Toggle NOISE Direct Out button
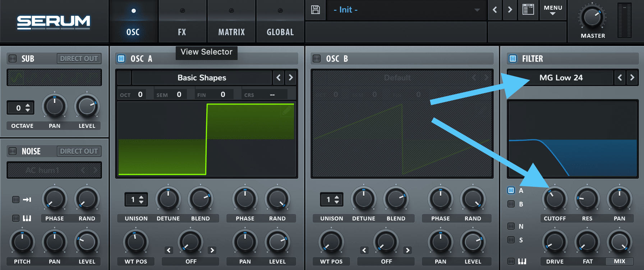 tap(79, 151)
